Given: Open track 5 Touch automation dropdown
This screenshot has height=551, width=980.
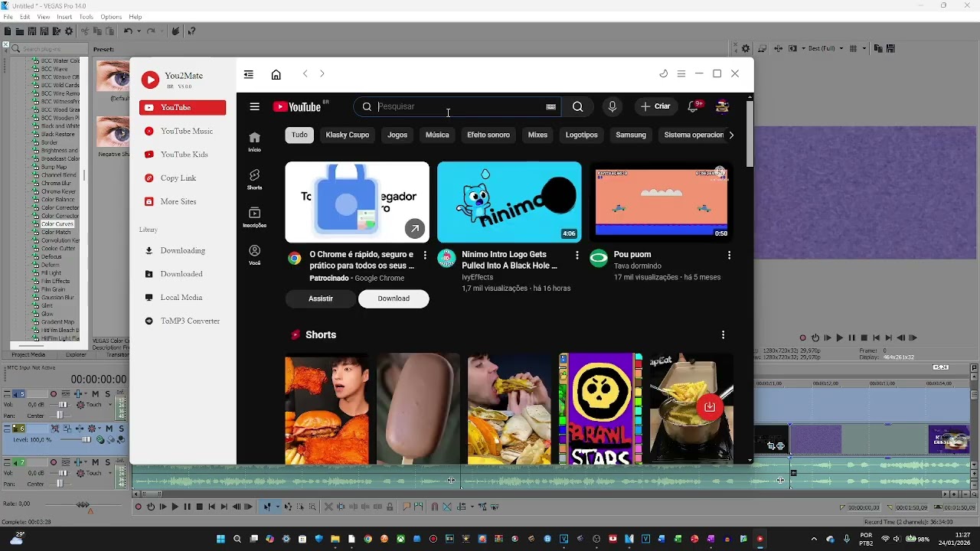Looking at the screenshot, I should coord(110,405).
